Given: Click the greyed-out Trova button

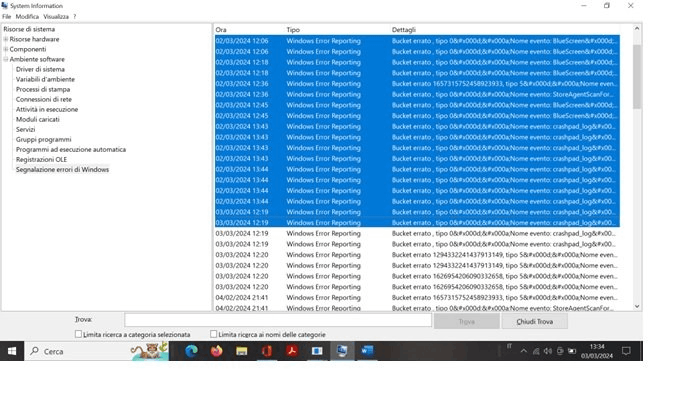Looking at the screenshot, I should point(467,321).
